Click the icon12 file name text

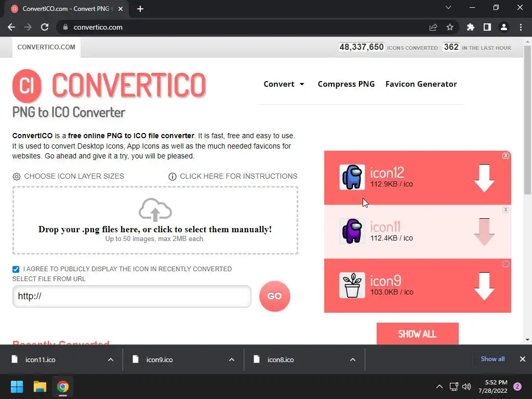coord(387,172)
